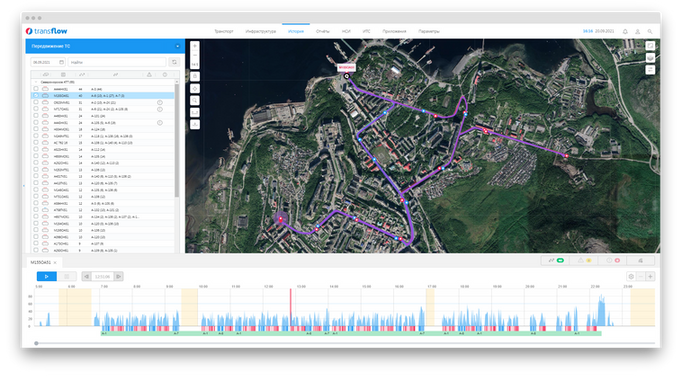This screenshot has height=379, width=682.
Task: Open the Транспорт tab
Action: [x=224, y=31]
